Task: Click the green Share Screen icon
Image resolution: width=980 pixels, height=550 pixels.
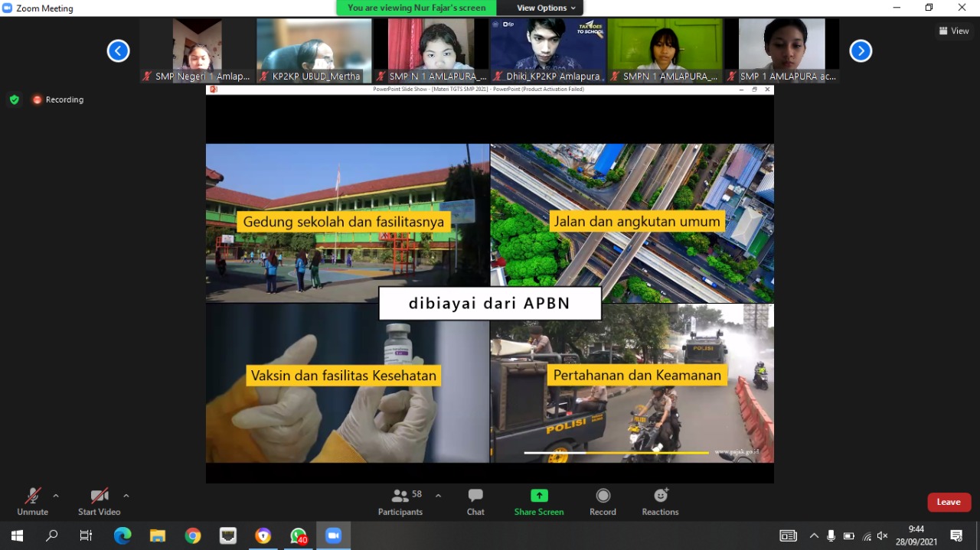Action: click(539, 496)
